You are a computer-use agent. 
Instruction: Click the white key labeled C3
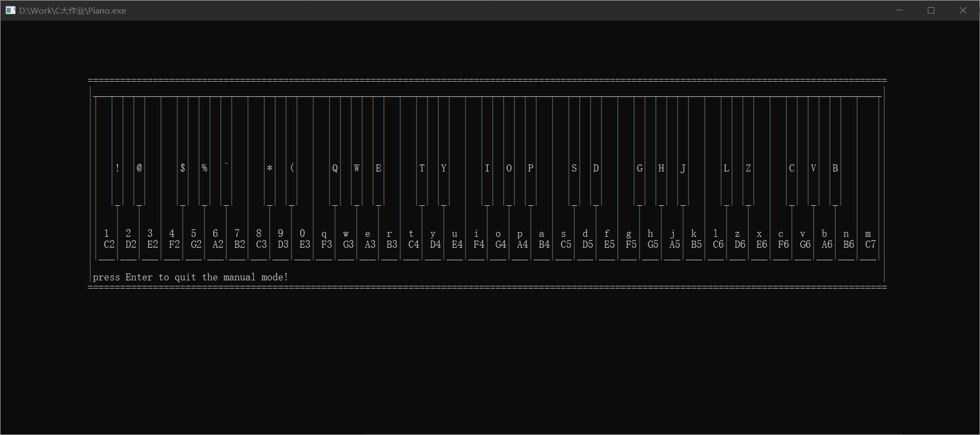pyautogui.click(x=259, y=240)
